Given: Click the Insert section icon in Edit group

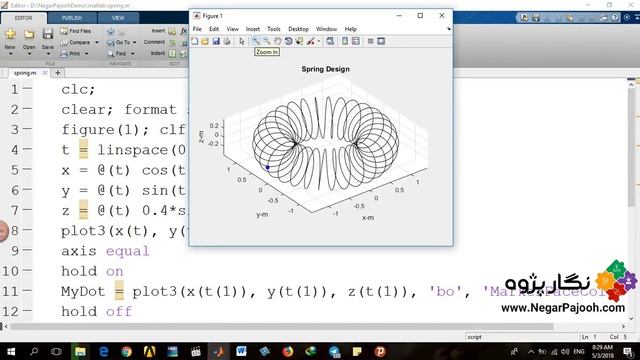Looking at the screenshot, I should pyautogui.click(x=172, y=31).
